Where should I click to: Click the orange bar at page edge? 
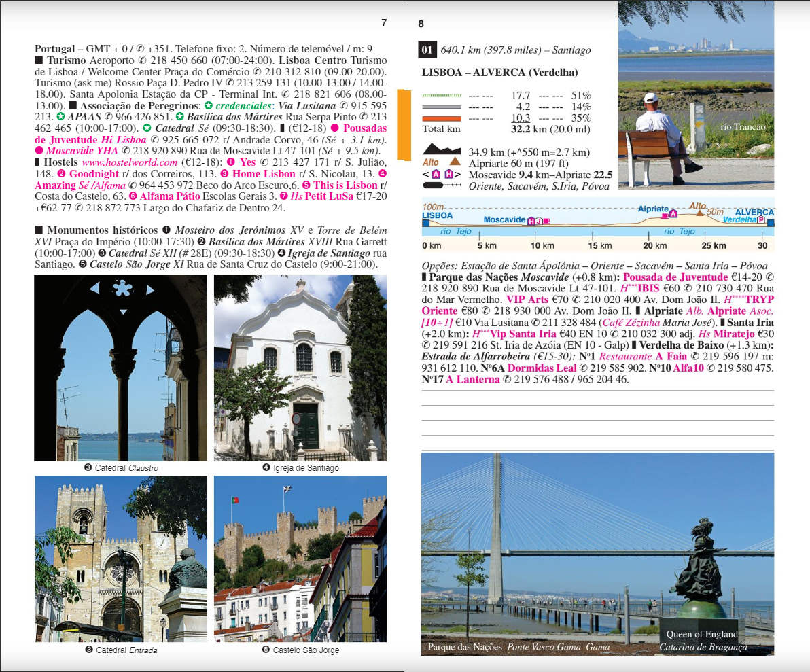coord(404,124)
